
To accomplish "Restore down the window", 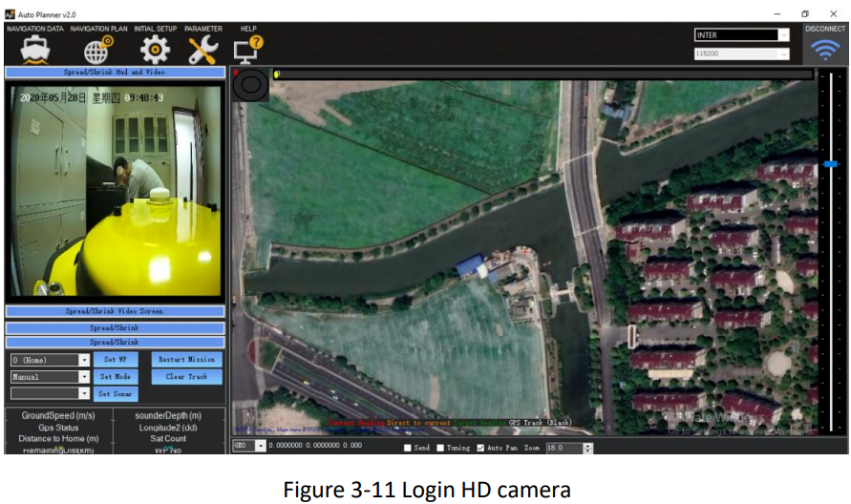I will 805,13.
